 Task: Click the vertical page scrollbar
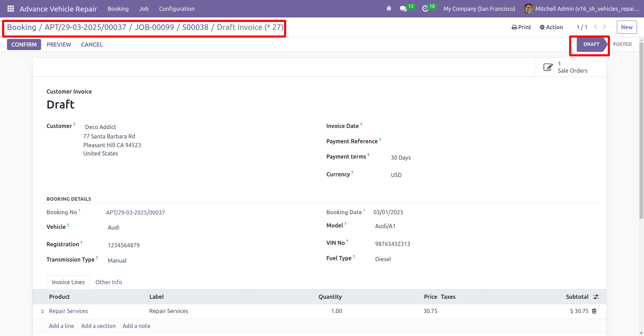(641, 131)
